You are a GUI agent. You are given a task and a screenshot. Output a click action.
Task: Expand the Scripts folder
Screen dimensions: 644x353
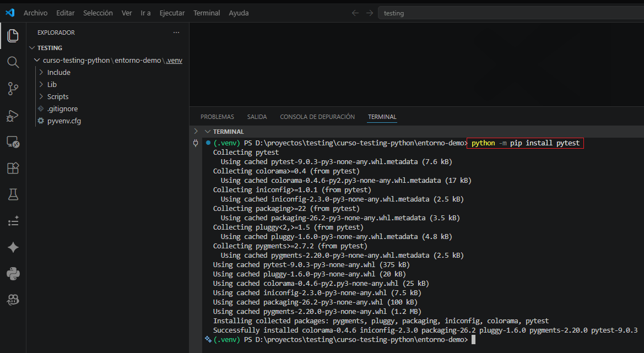click(41, 96)
